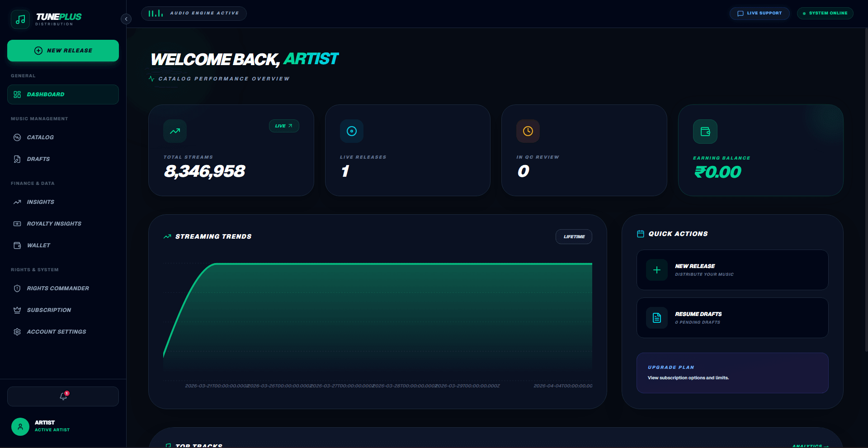Collapse the sidebar with the chevron

(x=126, y=19)
